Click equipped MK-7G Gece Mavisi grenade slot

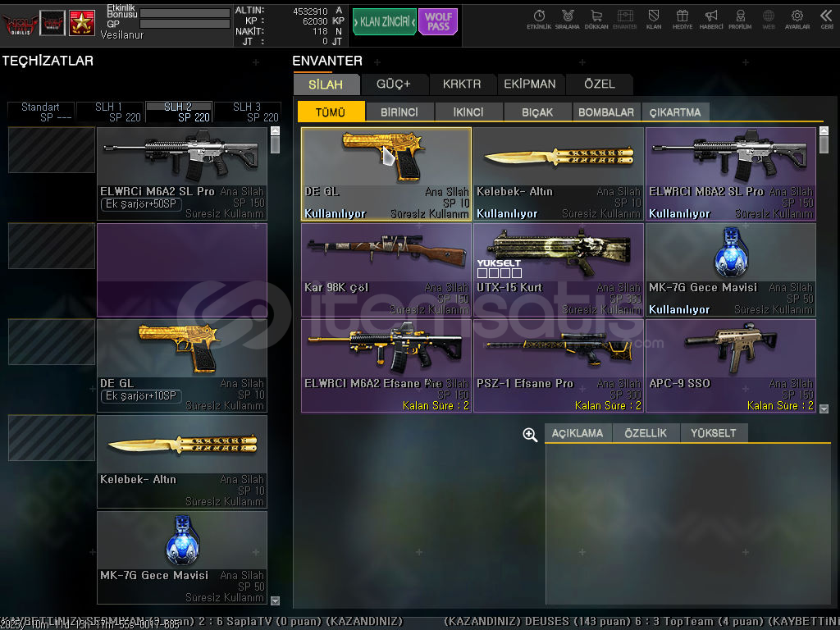tap(182, 558)
